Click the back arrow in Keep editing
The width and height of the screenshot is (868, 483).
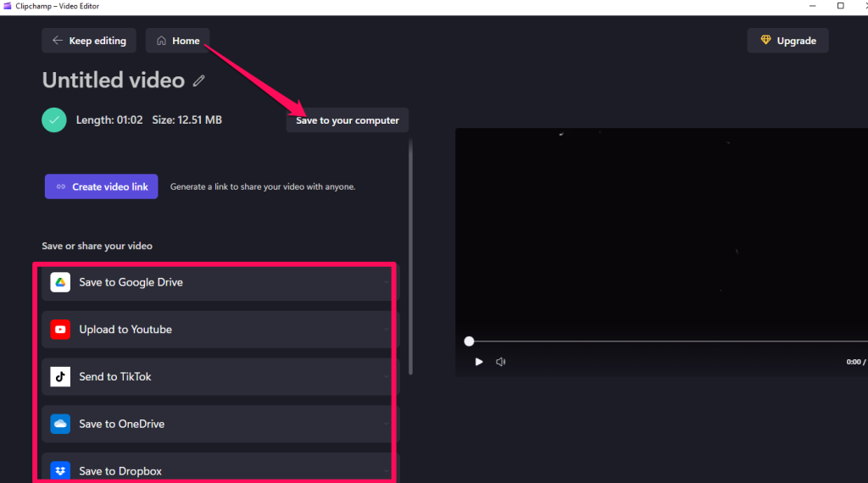pyautogui.click(x=57, y=41)
